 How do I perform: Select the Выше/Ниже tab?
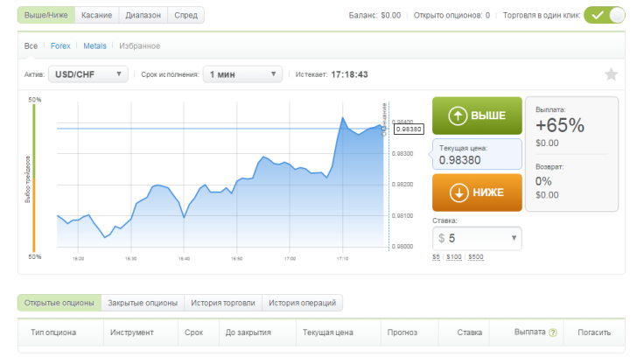[47, 15]
